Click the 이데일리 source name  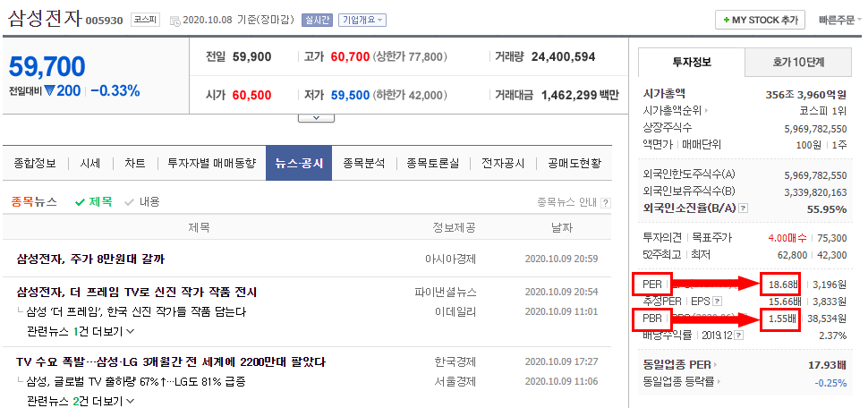point(455,311)
